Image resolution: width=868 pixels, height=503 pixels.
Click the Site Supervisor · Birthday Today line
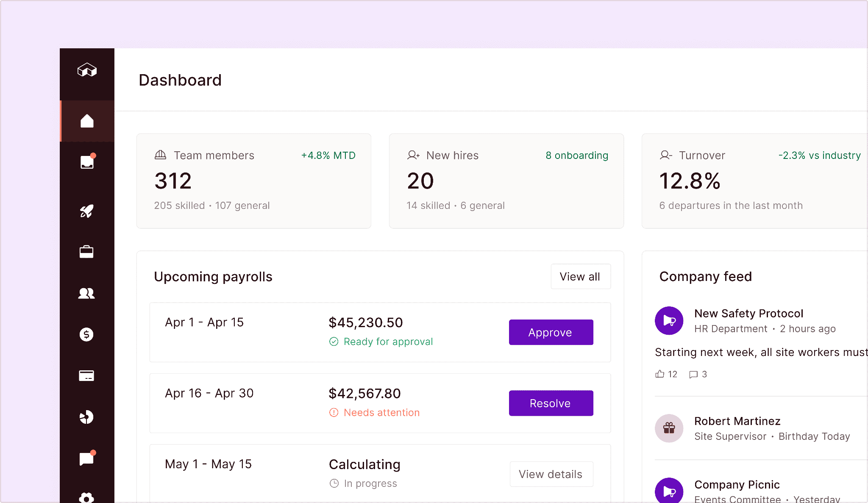point(772,436)
